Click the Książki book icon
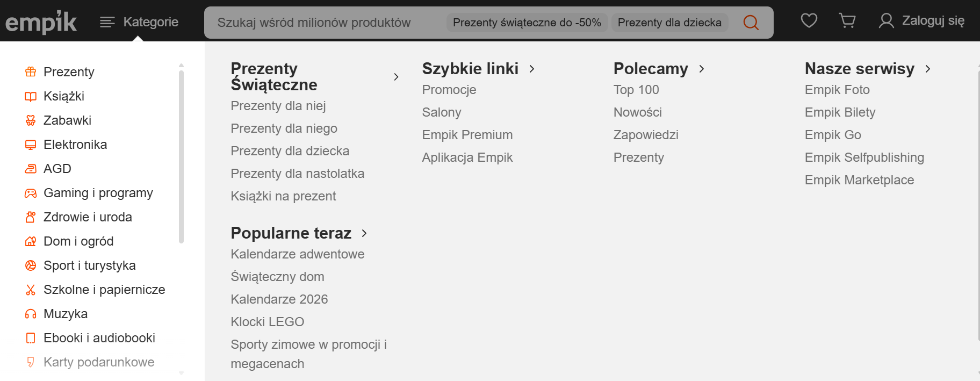The height and width of the screenshot is (381, 980). coord(31,96)
